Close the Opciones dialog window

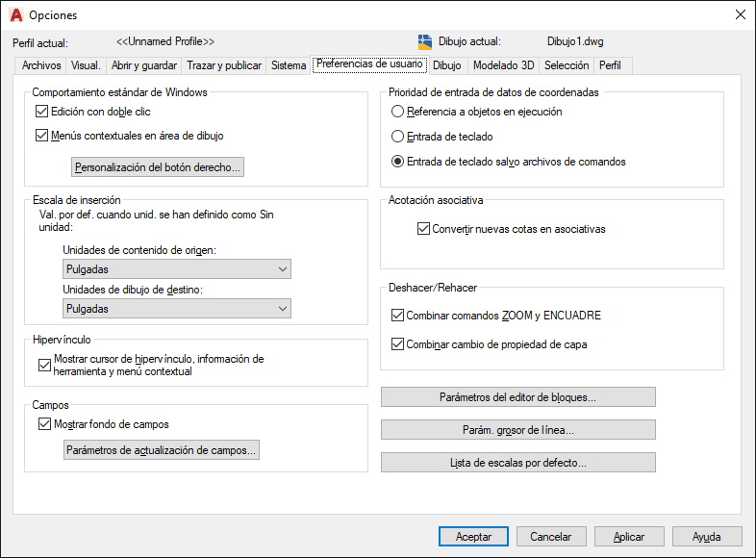[x=740, y=14]
